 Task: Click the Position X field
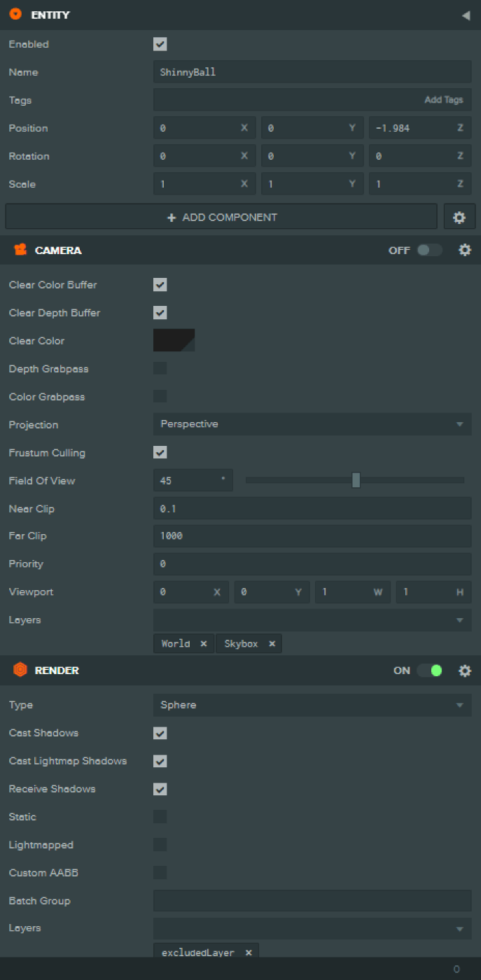204,127
